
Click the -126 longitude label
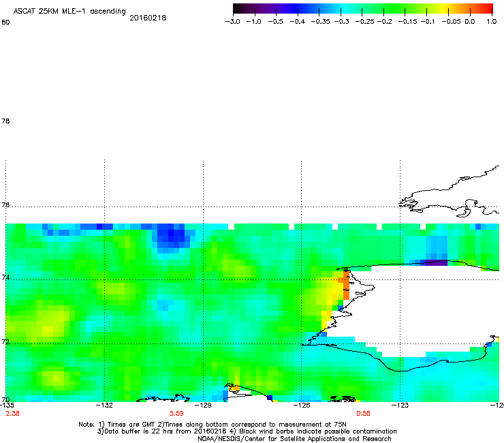coord(302,406)
